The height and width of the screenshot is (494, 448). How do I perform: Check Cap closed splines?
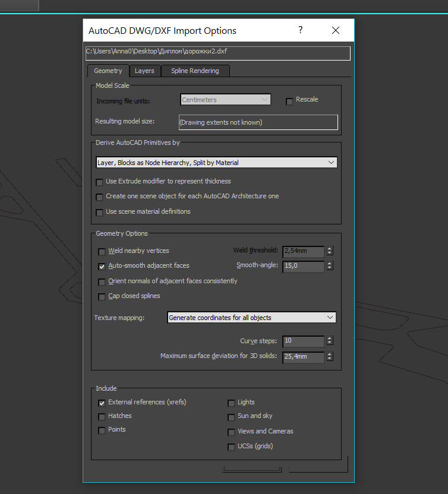pyautogui.click(x=102, y=297)
